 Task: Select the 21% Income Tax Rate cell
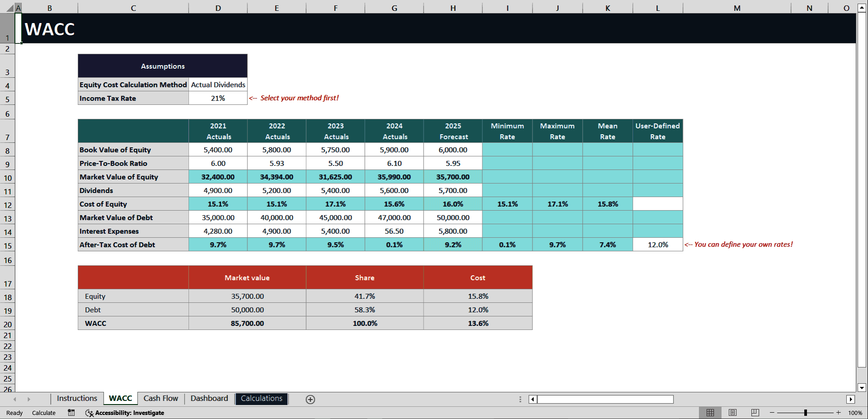coord(217,98)
